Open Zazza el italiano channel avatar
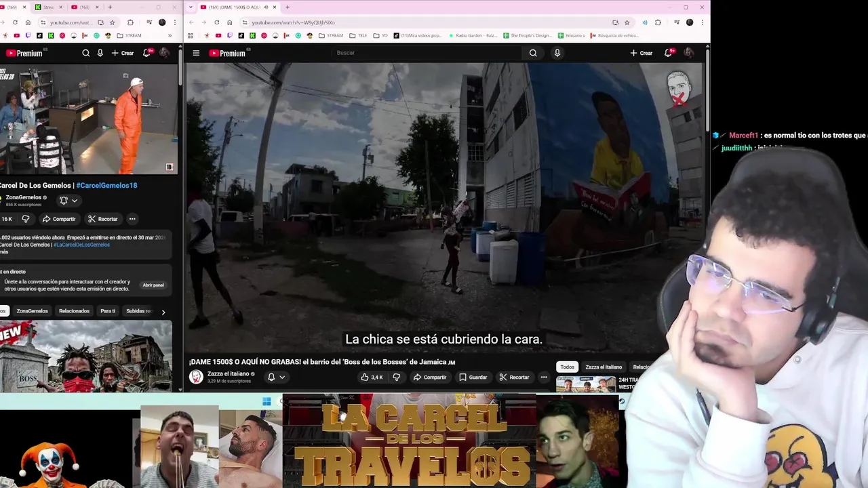The image size is (868, 488). coord(196,377)
